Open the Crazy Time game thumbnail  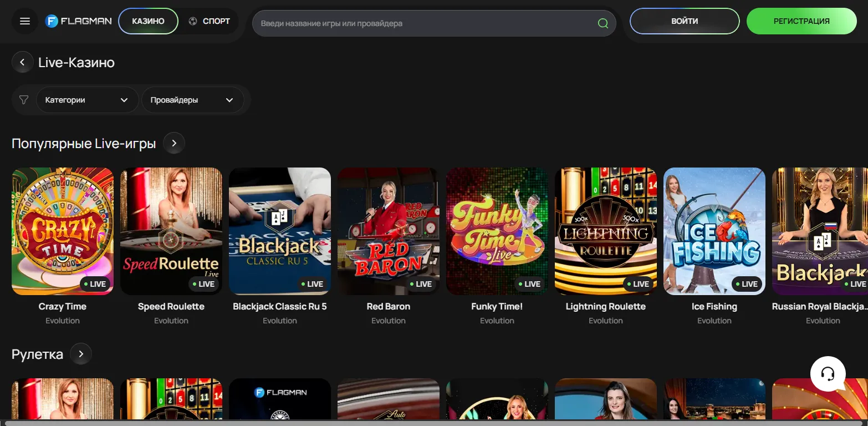pyautogui.click(x=63, y=231)
